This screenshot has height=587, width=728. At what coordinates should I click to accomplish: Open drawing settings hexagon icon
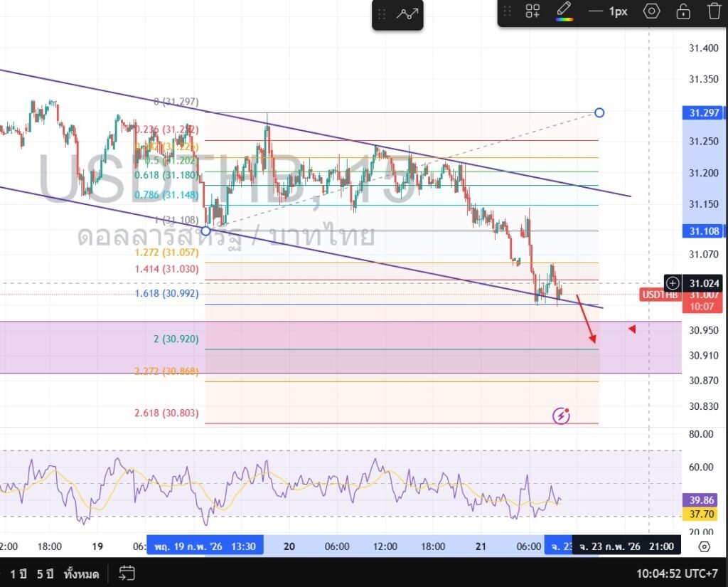[x=651, y=11]
